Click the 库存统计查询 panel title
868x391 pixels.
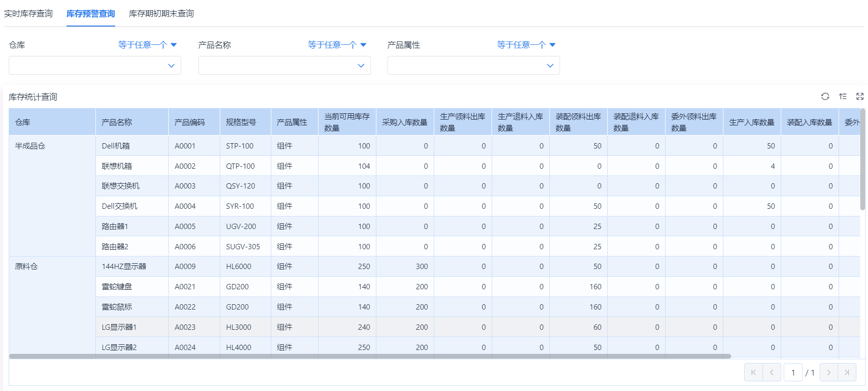33,97
